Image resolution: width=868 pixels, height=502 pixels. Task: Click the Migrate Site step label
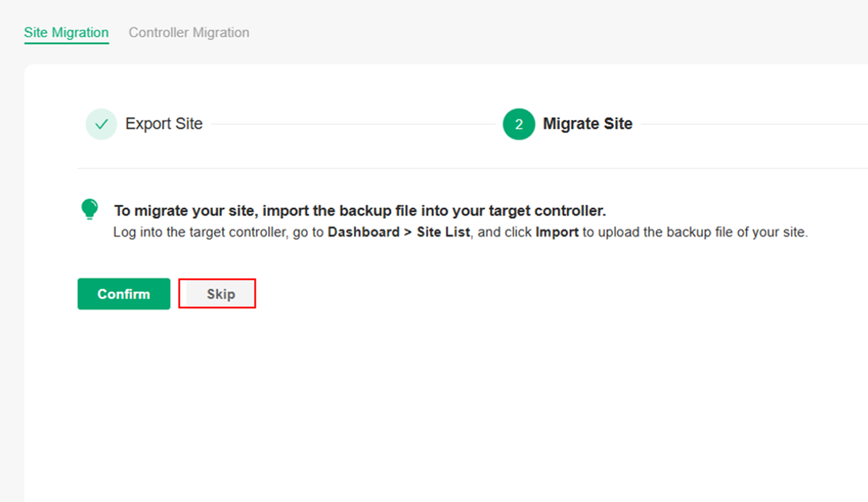click(x=588, y=124)
